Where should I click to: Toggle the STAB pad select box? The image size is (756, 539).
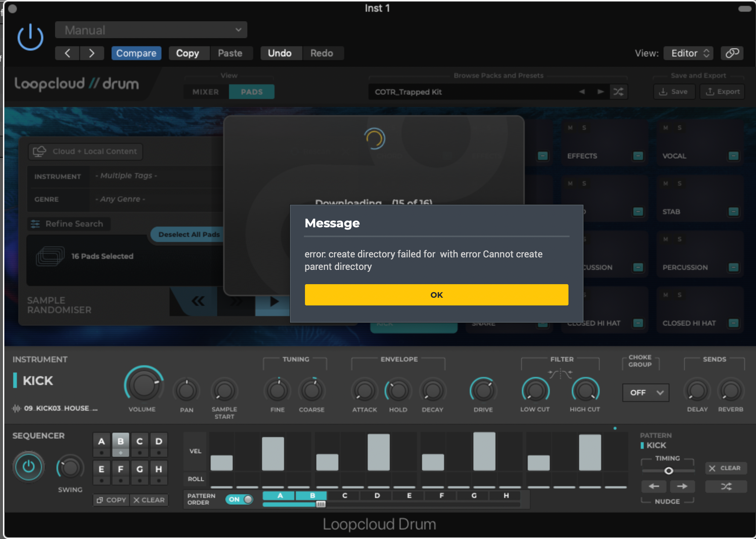733,212
